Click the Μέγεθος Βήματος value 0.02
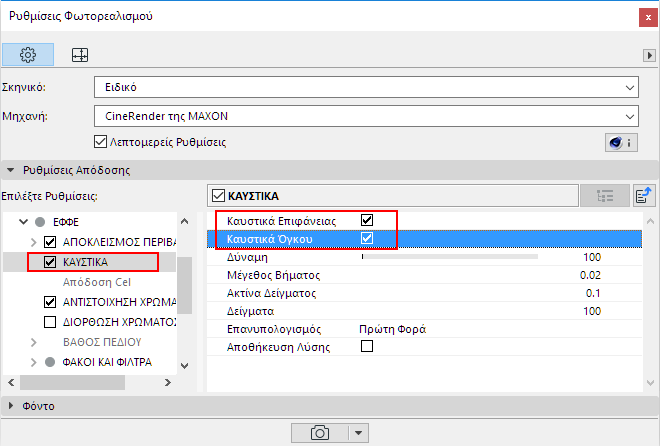The height and width of the screenshot is (446, 660). [590, 275]
